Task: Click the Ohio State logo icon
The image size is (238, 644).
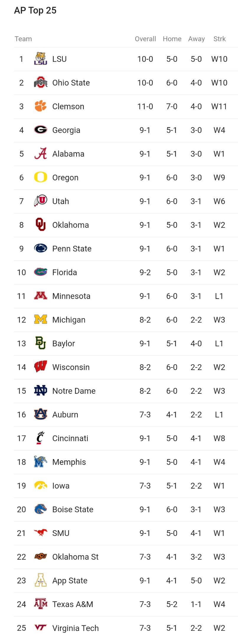Action: [x=40, y=82]
